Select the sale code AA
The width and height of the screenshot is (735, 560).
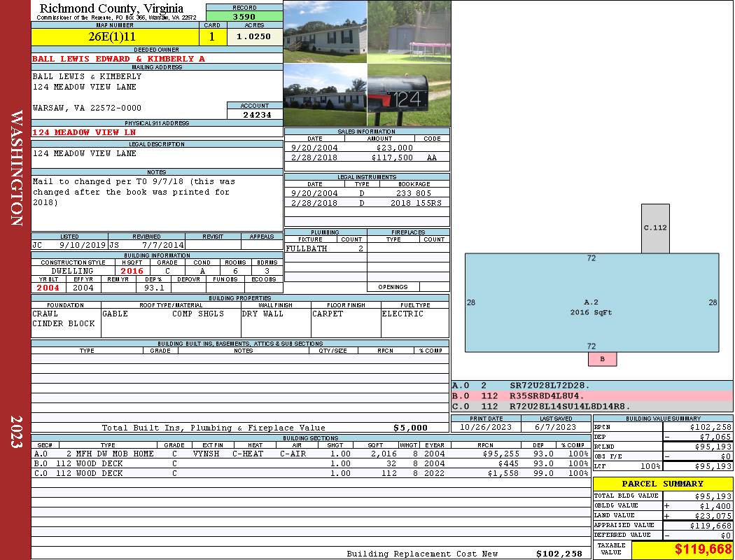pyautogui.click(x=432, y=157)
